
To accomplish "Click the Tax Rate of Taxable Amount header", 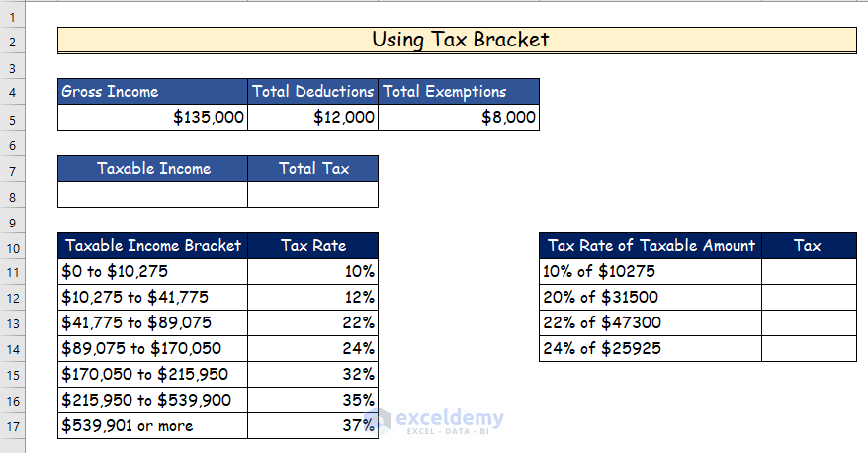I will 651,246.
